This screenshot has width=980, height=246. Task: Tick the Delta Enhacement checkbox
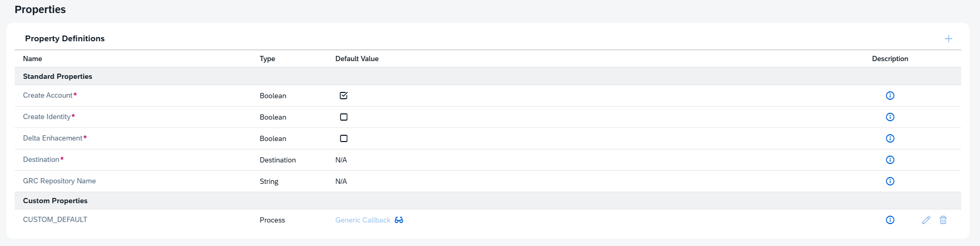click(344, 138)
